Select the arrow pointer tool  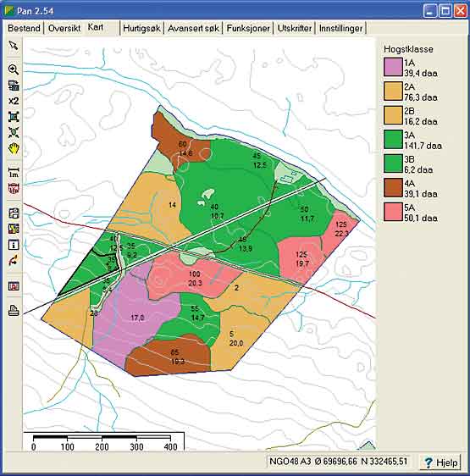tap(14, 46)
